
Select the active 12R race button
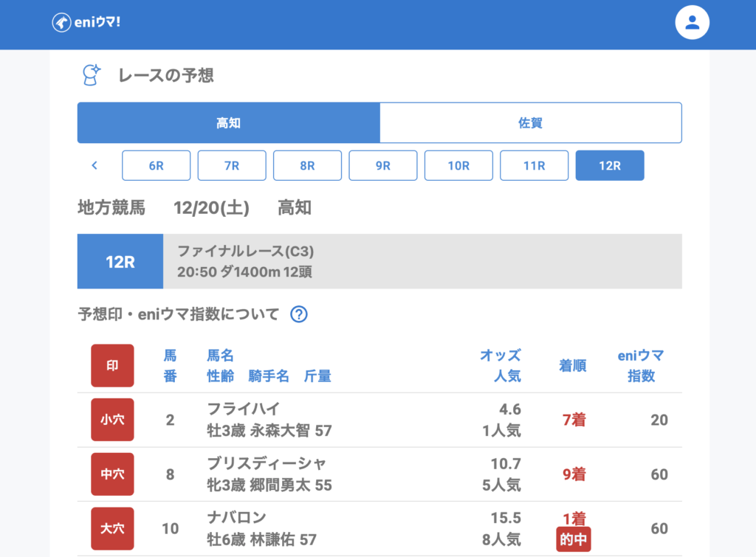coord(610,165)
